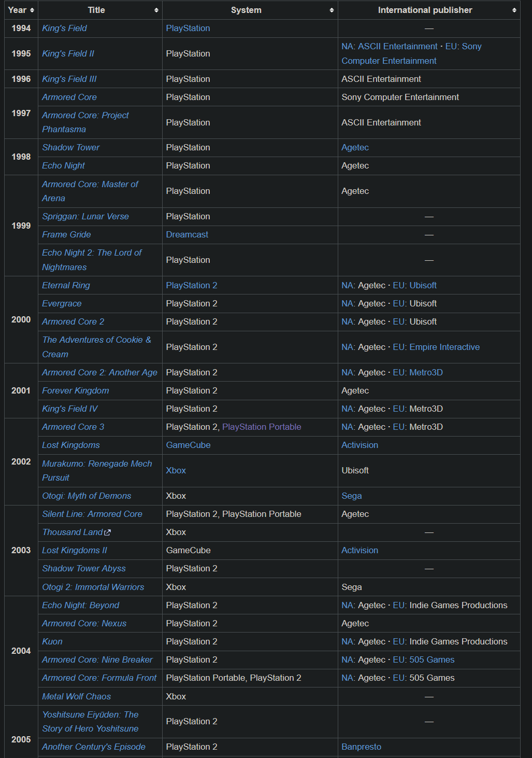The image size is (532, 758).
Task: Open Silent Line: Armored Core link
Action: pos(92,514)
